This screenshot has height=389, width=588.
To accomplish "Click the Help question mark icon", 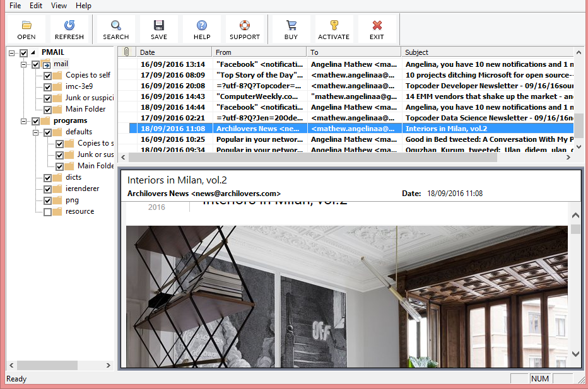I will click(x=202, y=25).
